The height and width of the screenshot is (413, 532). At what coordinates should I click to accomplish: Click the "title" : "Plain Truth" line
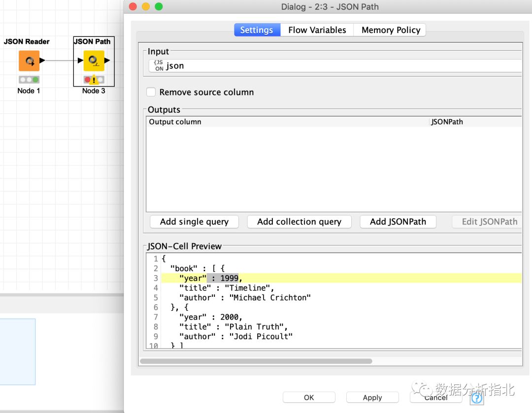pos(233,327)
